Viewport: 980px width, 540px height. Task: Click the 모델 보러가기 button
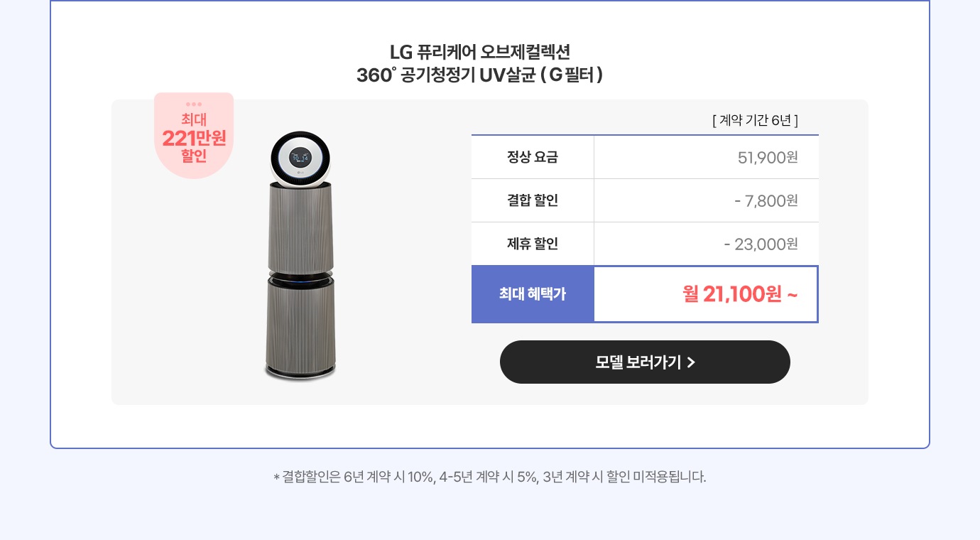645,362
